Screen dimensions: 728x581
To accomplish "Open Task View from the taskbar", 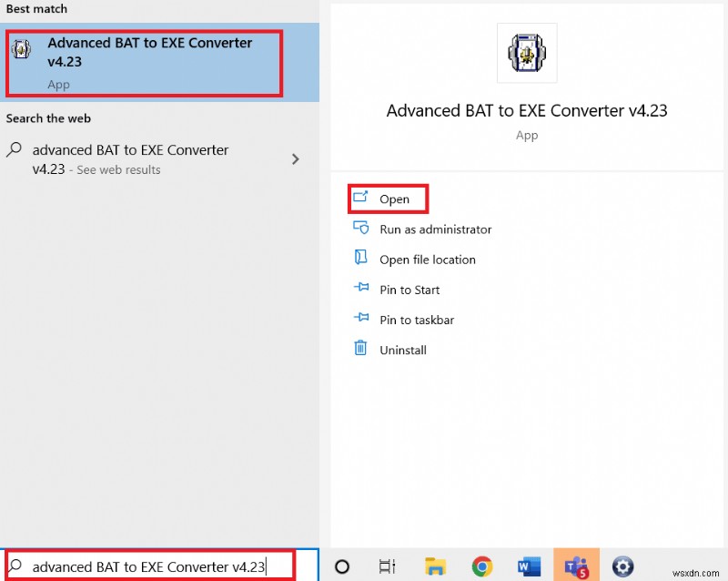I will [388, 565].
